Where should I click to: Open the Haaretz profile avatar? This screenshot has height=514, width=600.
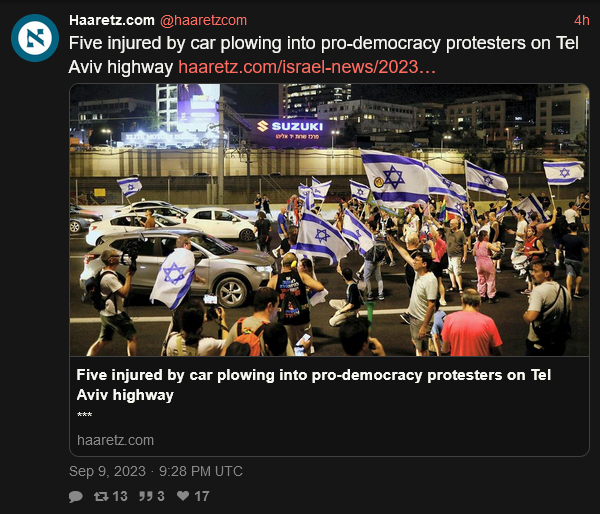click(35, 38)
